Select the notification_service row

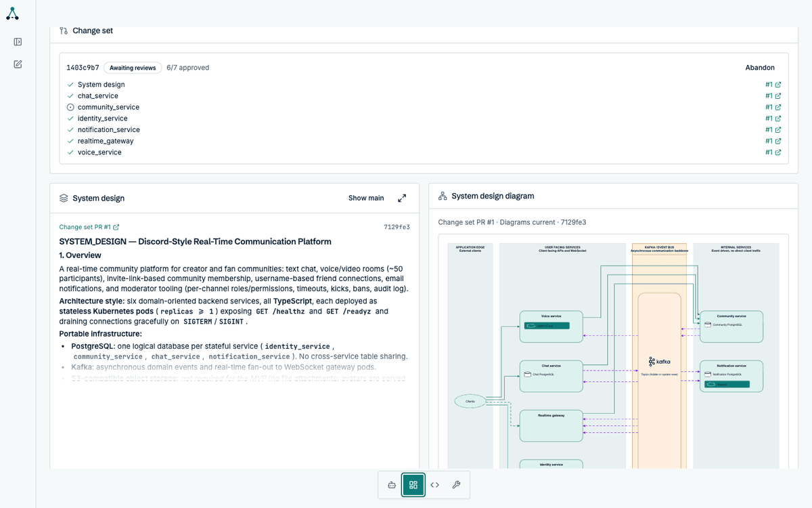click(424, 130)
